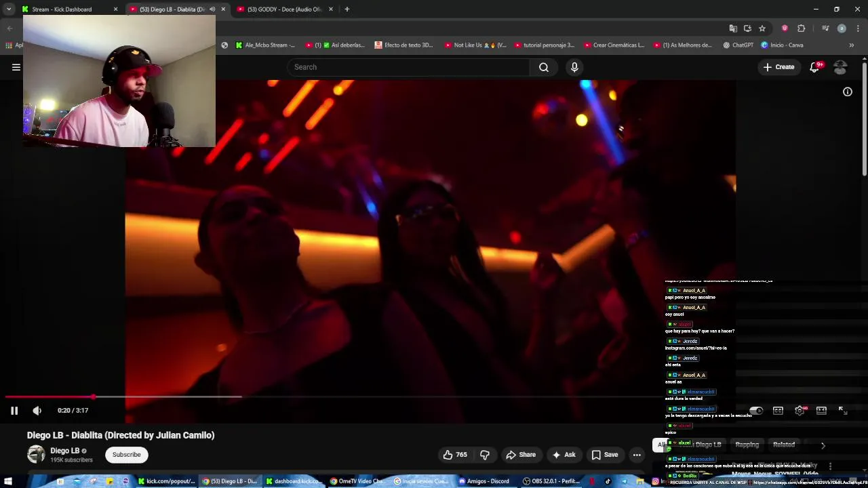
Task: Open the ChatGPT bookmark
Action: coord(738,45)
